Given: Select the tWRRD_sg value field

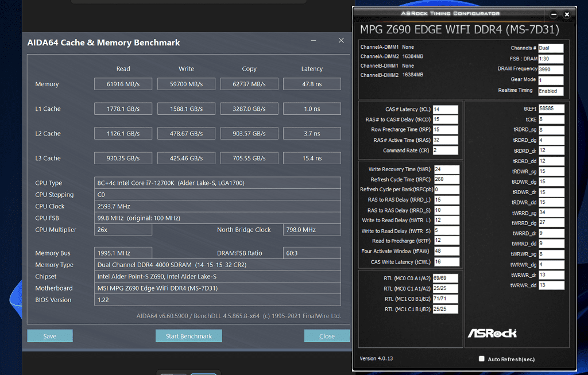Looking at the screenshot, I should click(551, 212).
